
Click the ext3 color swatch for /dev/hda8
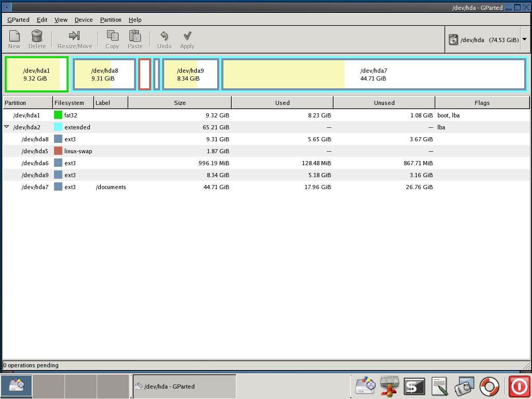click(x=58, y=139)
